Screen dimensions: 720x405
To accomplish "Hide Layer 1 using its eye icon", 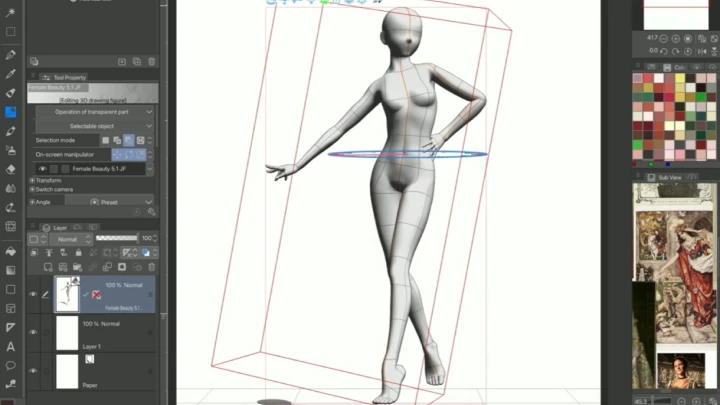I will [33, 332].
